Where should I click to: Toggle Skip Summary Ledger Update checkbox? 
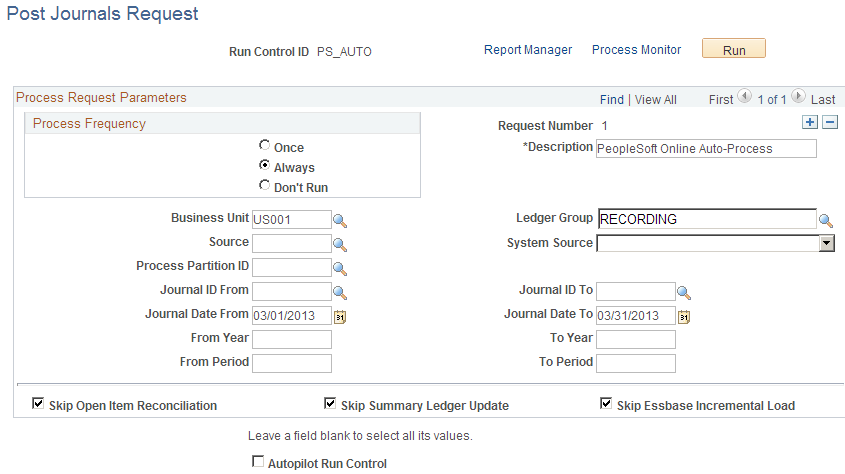point(330,403)
